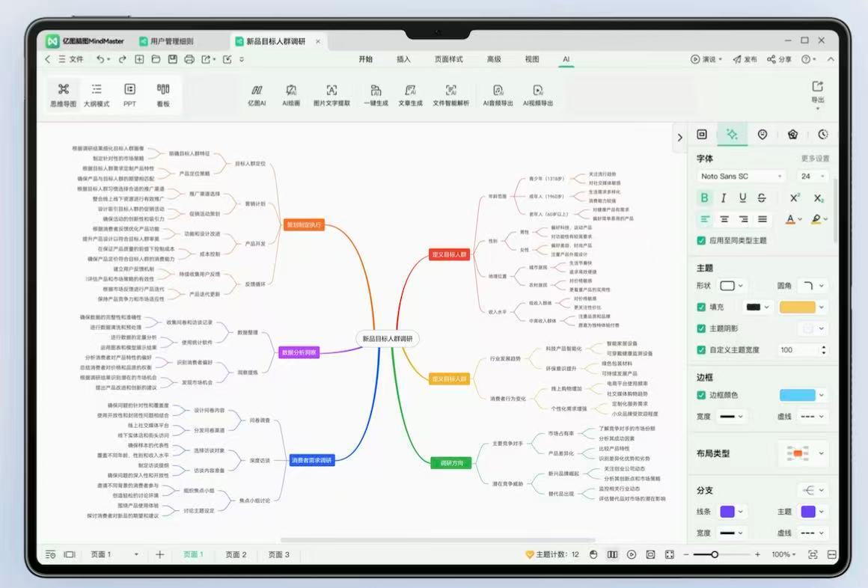Open the 开始 ribbon tab
This screenshot has height=588, width=868.
365,58
